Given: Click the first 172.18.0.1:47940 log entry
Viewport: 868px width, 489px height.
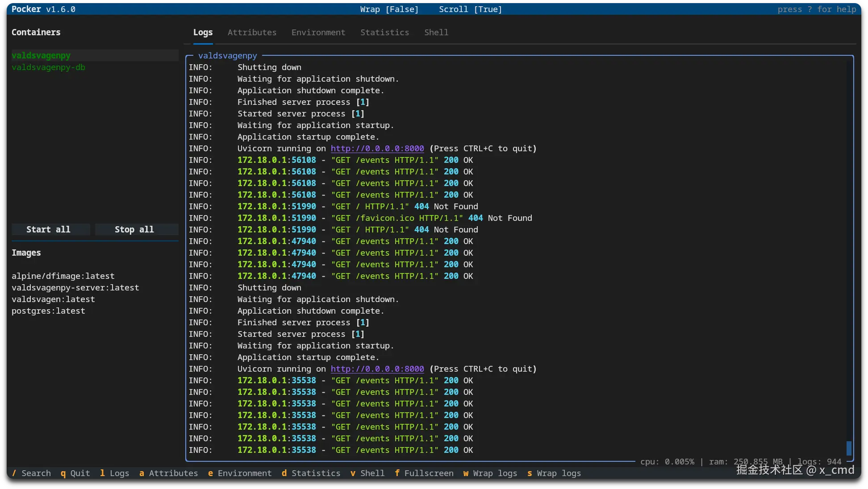Looking at the screenshot, I should 331,241.
